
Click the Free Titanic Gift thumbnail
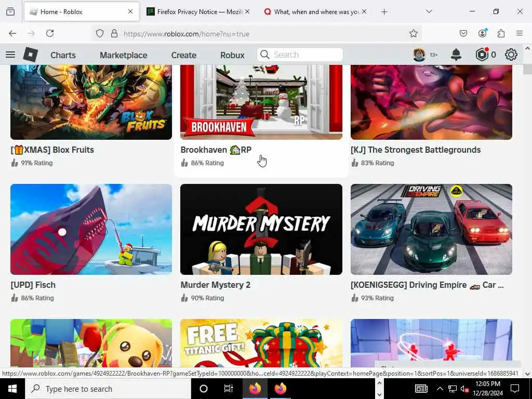coord(261,343)
